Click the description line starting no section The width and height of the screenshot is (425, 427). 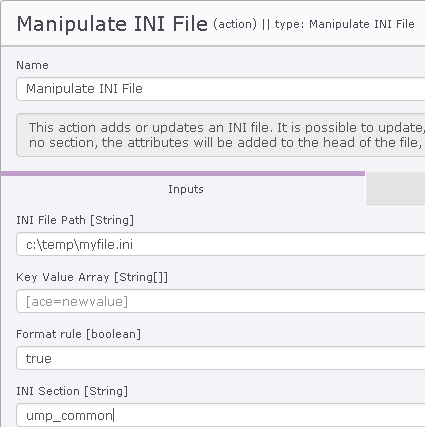225,143
